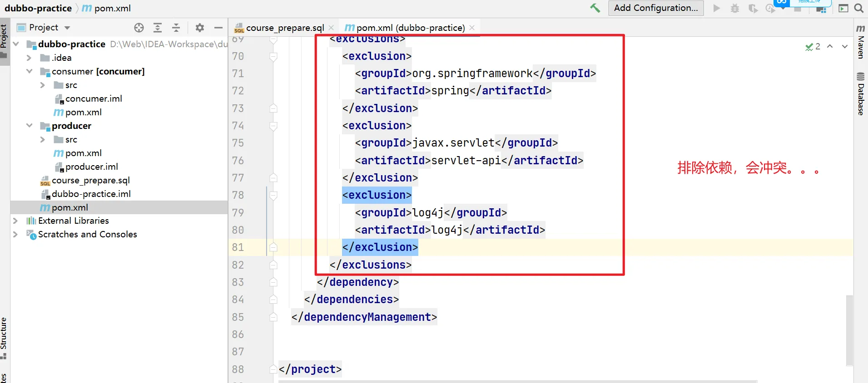The height and width of the screenshot is (383, 868).
Task: Open the Project view dropdown
Action: tap(67, 28)
